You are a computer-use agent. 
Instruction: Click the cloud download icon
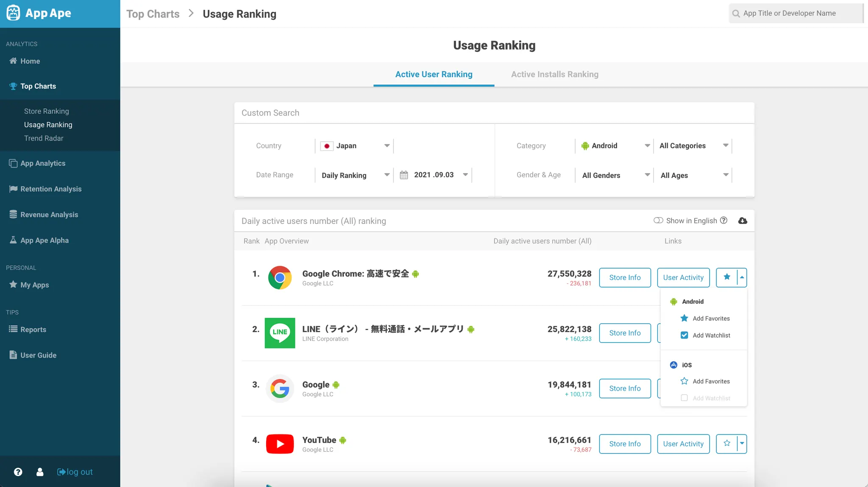[x=743, y=221]
